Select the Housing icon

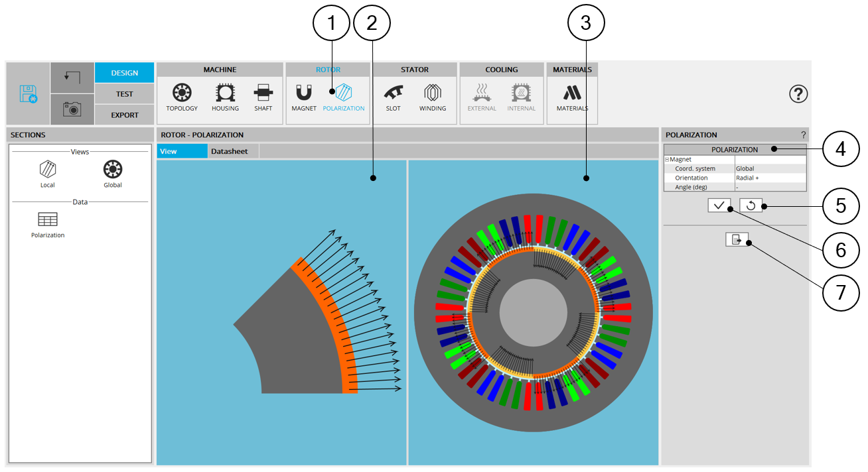click(x=225, y=97)
